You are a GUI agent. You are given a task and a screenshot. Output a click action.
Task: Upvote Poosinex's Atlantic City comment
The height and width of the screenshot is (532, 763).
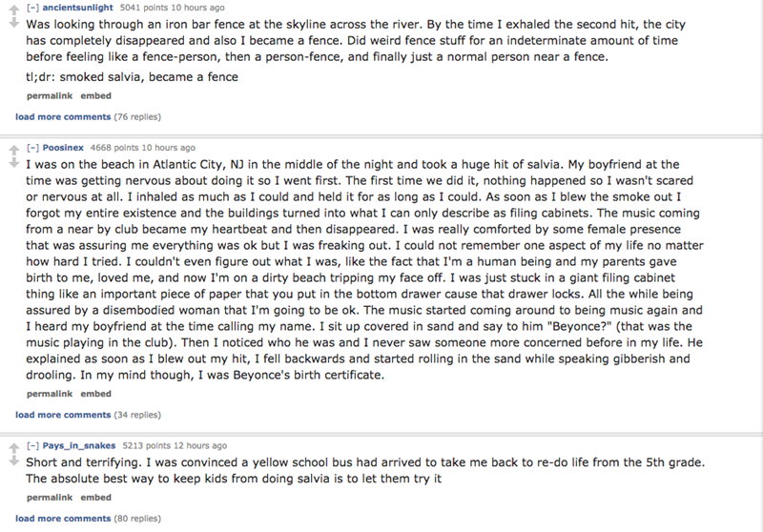click(x=8, y=149)
